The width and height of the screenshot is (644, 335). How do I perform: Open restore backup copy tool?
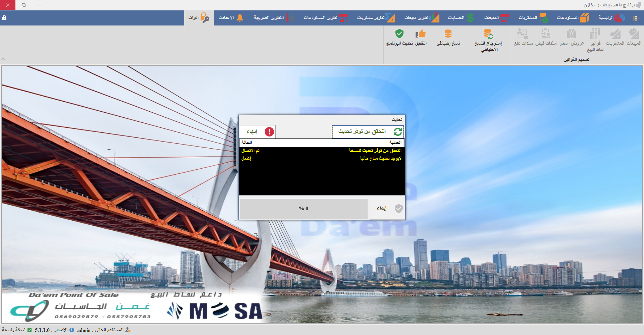[x=488, y=34]
